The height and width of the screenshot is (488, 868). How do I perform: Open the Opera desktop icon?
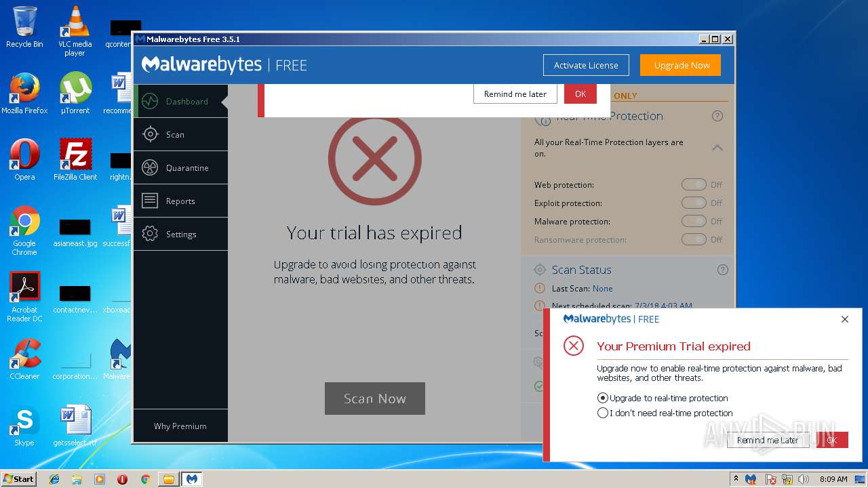(x=24, y=160)
